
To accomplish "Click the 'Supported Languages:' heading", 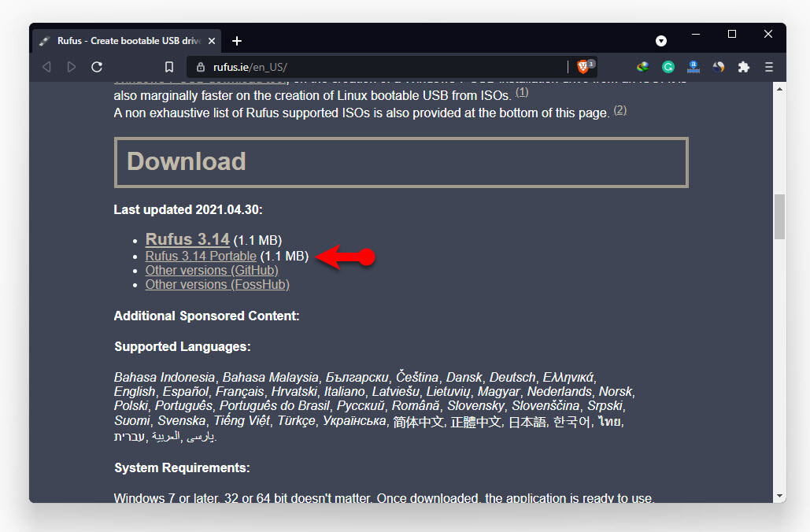I will 183,346.
